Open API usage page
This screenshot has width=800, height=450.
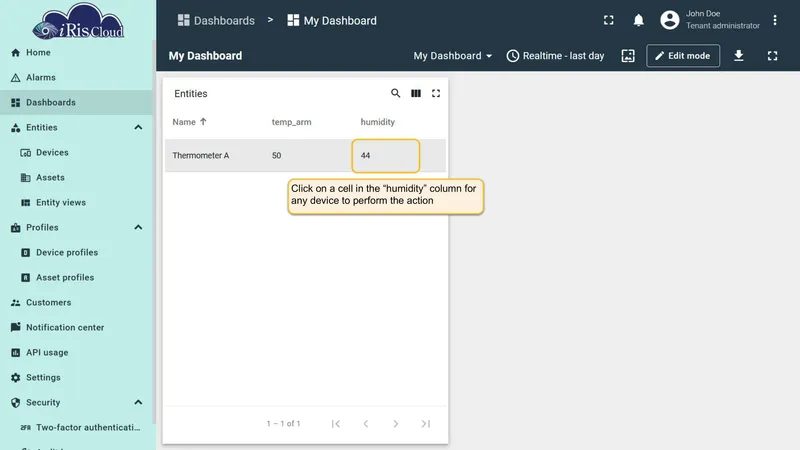(77, 353)
